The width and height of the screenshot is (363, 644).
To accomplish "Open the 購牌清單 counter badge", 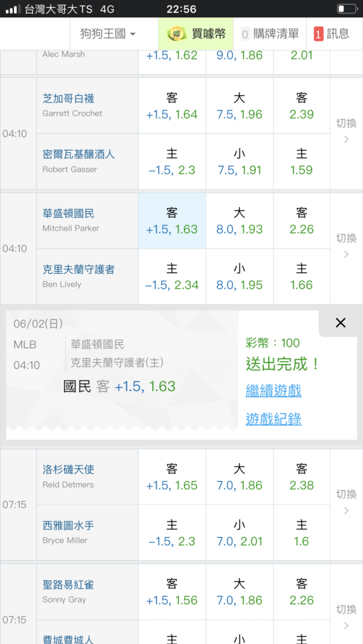I will [245, 34].
